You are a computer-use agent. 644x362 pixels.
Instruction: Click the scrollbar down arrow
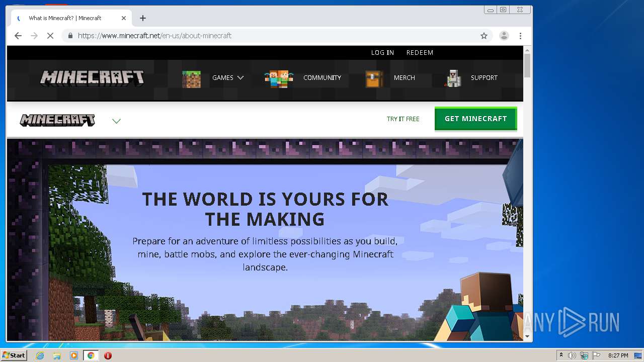[x=527, y=336]
